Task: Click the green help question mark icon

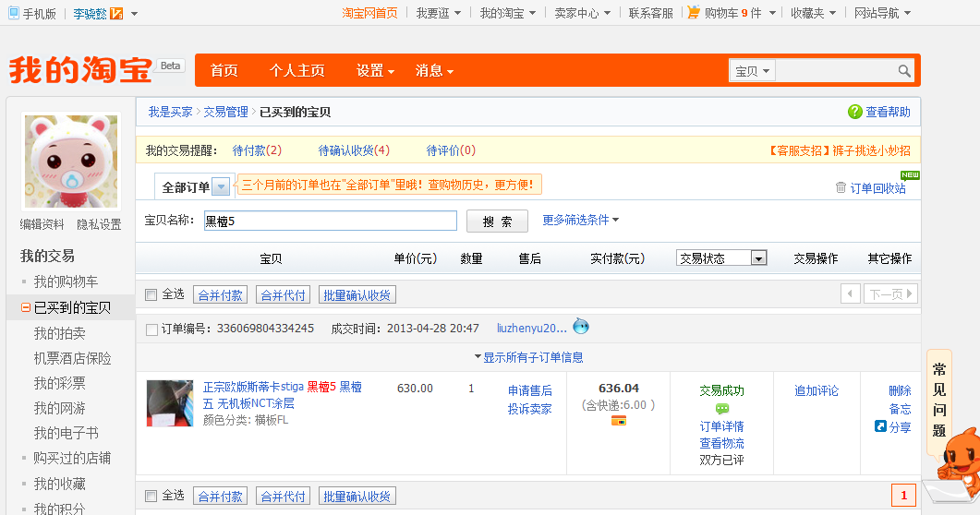Action: coord(855,112)
